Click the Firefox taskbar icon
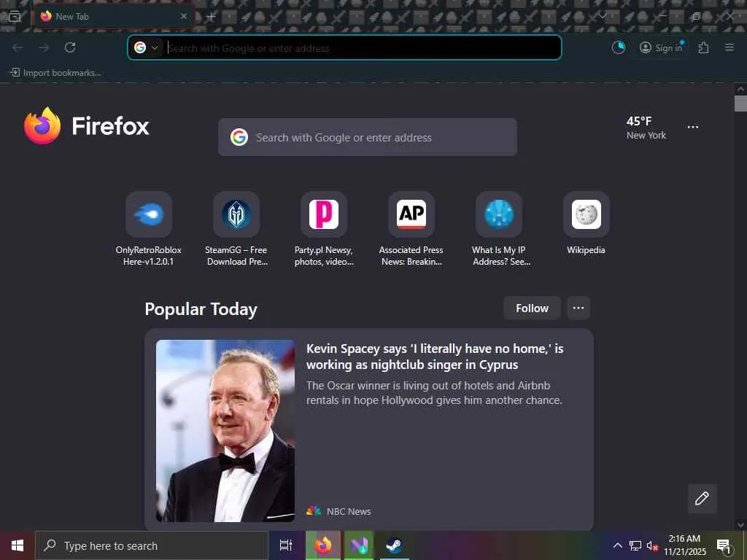 coord(323,545)
